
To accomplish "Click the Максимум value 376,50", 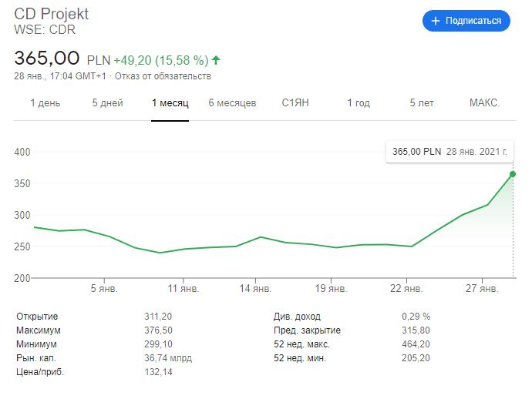I will (x=158, y=330).
